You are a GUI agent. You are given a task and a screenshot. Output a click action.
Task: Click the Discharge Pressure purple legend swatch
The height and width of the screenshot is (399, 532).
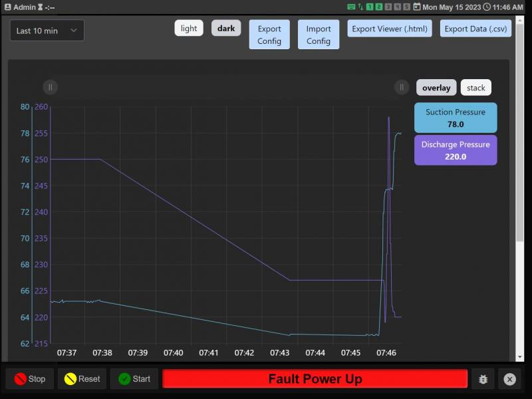pos(456,150)
